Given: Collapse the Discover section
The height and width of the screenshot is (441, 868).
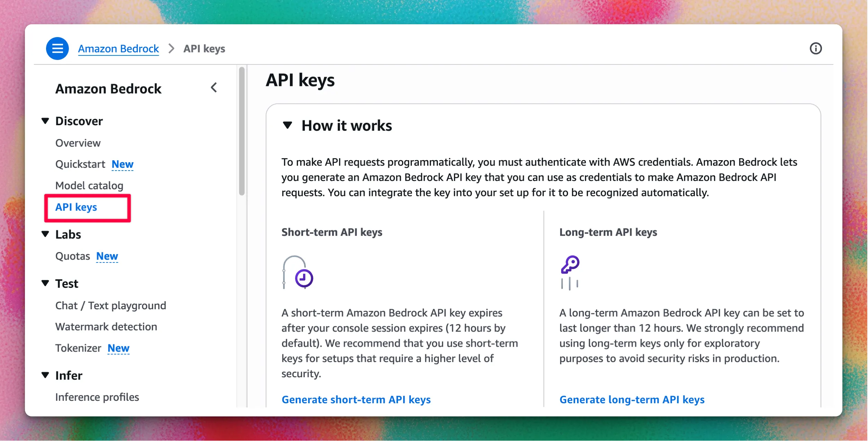Looking at the screenshot, I should (x=45, y=121).
